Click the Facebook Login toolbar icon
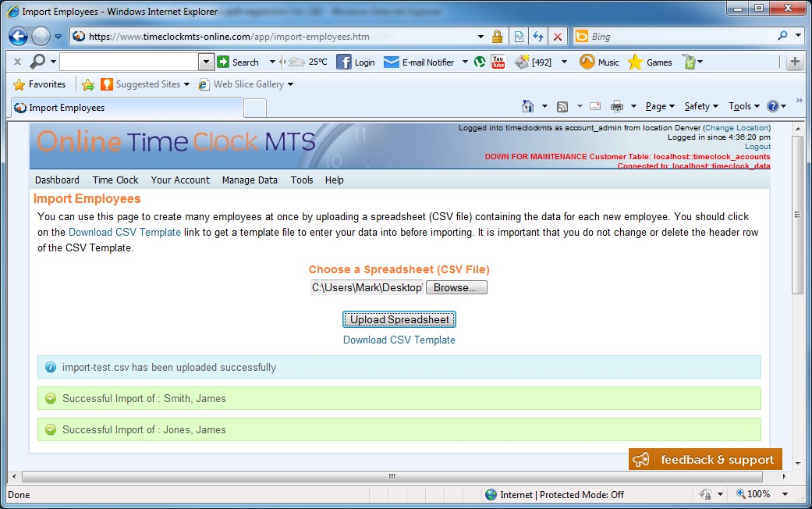Screen dimensions: 812x509 click(x=355, y=62)
